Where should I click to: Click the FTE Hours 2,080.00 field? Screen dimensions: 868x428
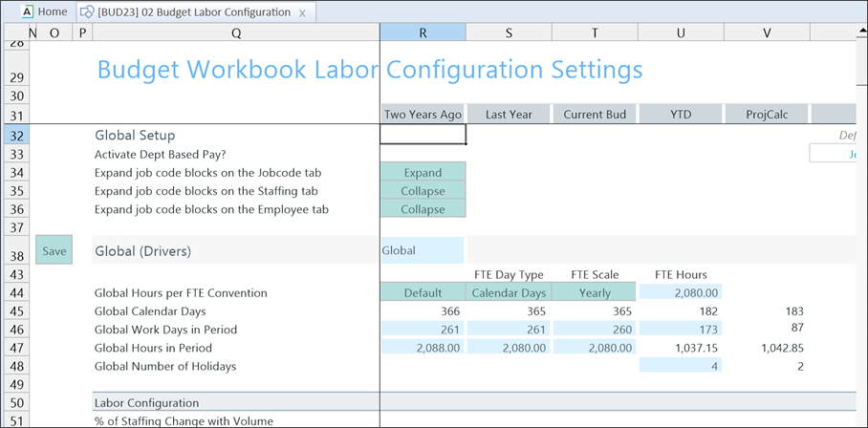pos(681,293)
